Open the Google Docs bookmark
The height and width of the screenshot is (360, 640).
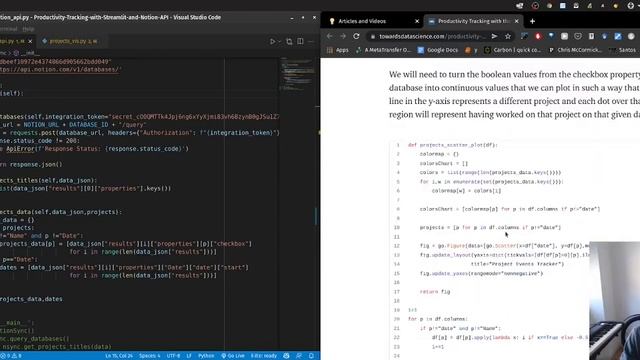[438, 50]
